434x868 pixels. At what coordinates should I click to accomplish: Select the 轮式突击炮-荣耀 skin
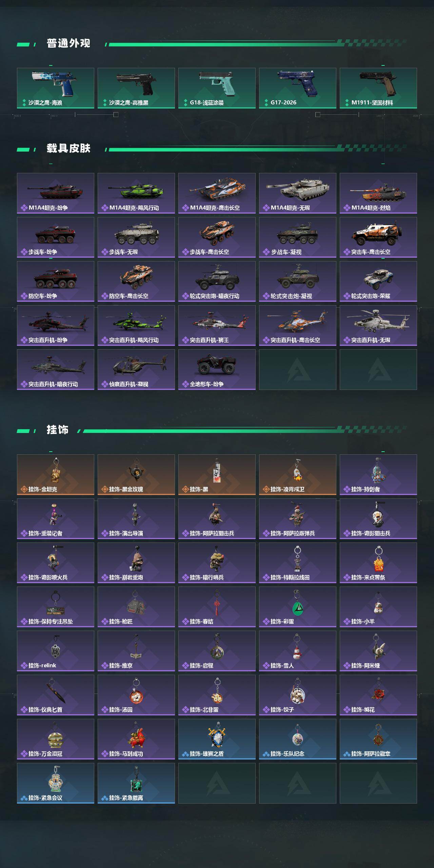(378, 281)
